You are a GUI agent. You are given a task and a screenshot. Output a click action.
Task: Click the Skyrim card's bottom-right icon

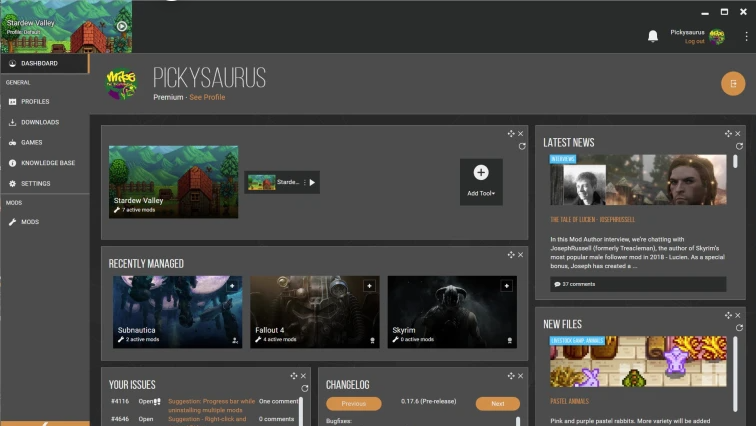pos(510,341)
